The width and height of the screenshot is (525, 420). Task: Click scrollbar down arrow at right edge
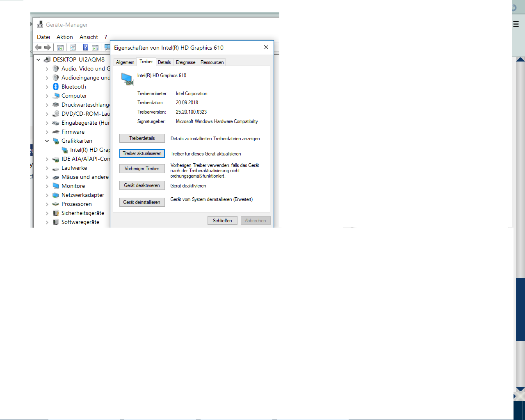click(x=520, y=389)
